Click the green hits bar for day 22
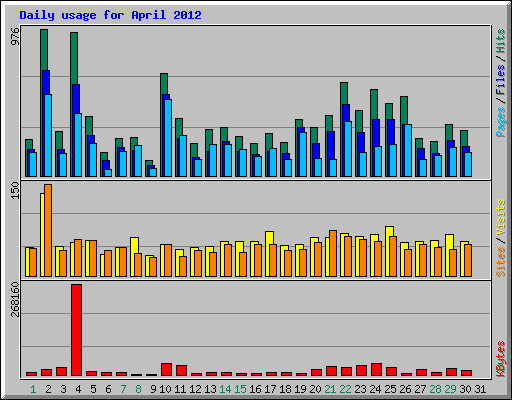The image size is (512, 400). [344, 93]
